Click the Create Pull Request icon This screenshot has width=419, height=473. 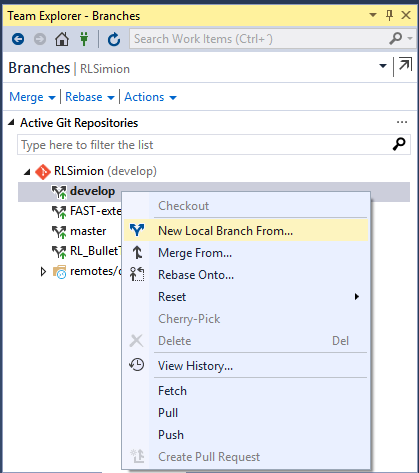[137, 456]
